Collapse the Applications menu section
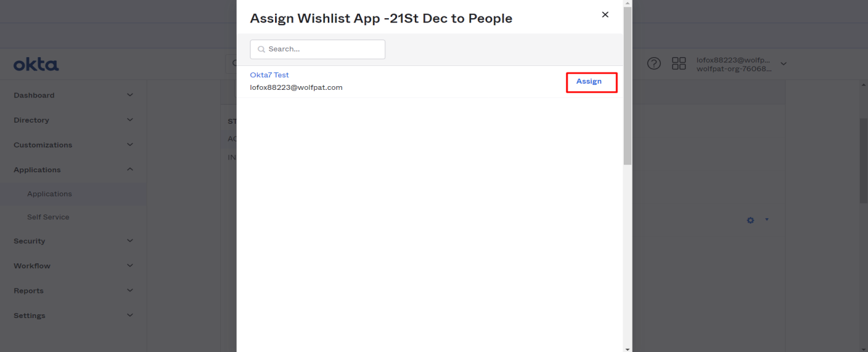 point(74,170)
